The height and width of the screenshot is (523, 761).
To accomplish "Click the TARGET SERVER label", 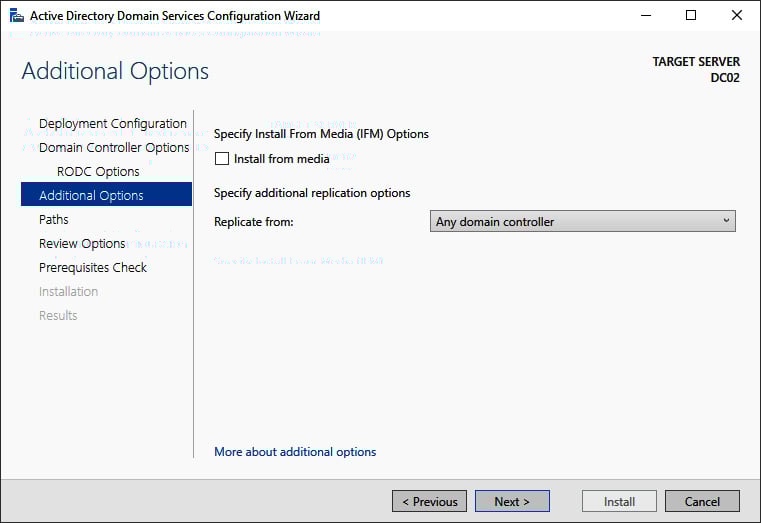I will (x=696, y=62).
